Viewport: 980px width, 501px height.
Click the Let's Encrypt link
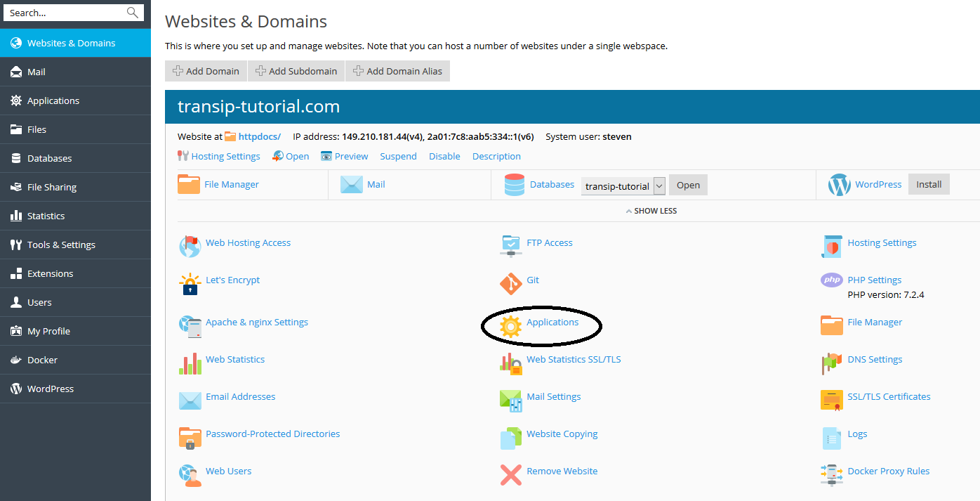(x=232, y=280)
